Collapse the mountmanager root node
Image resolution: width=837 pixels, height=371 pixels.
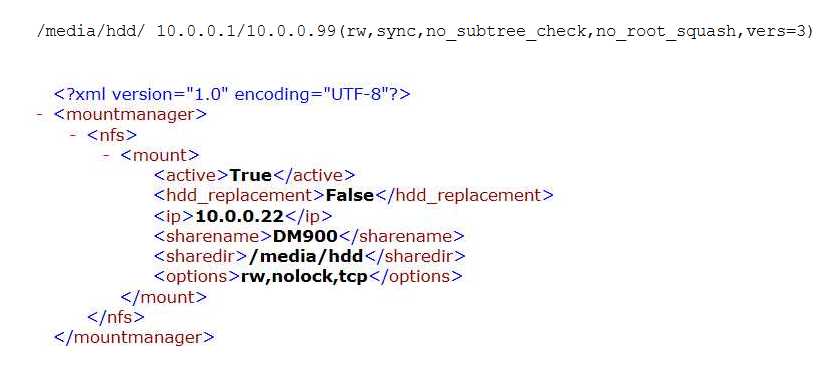40,115
